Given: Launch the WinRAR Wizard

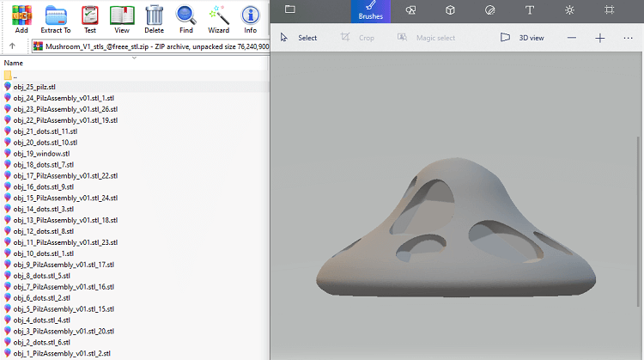Looking at the screenshot, I should (218, 18).
